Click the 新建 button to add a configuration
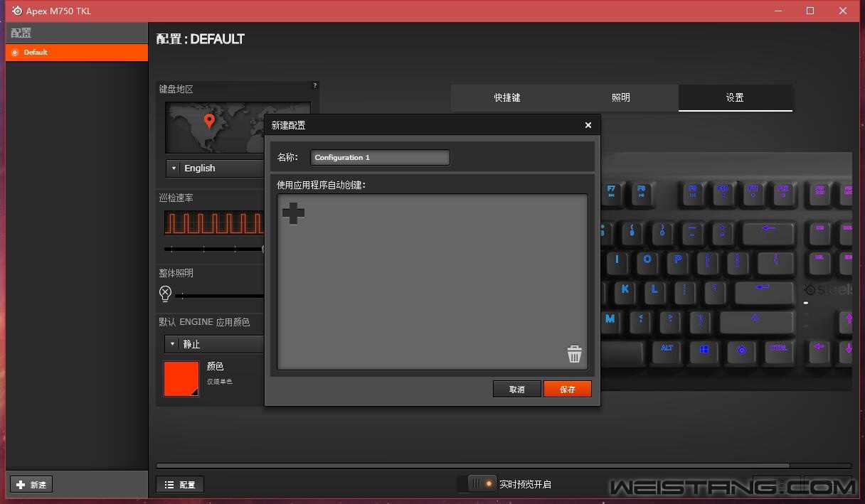This screenshot has height=504, width=865. (x=31, y=485)
